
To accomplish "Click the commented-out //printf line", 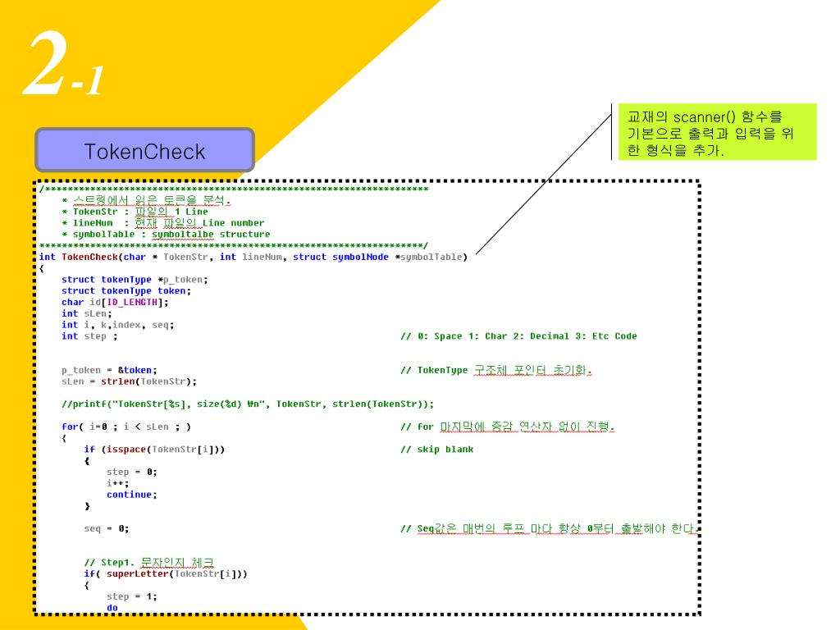I will [248, 404].
